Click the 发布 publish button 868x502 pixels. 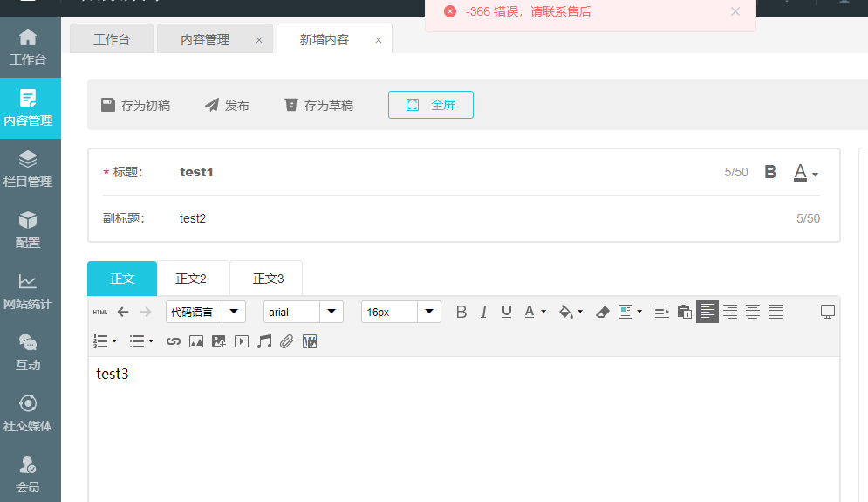tap(227, 105)
